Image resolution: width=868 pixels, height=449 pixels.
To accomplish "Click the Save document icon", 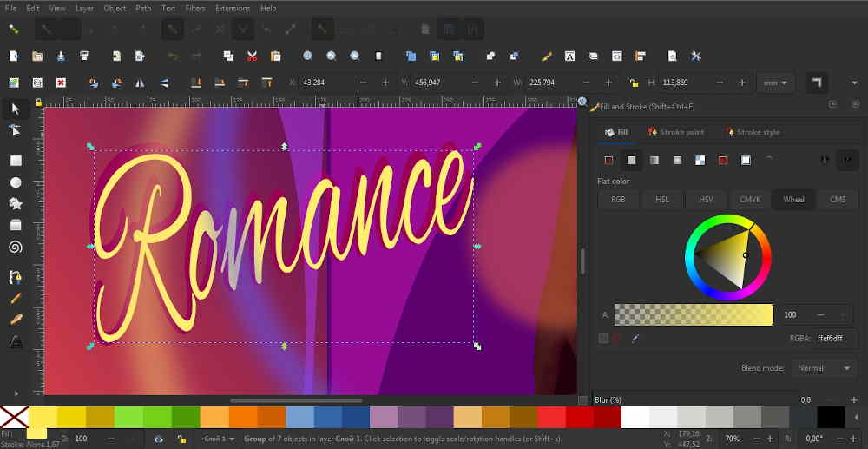I will coord(61,56).
